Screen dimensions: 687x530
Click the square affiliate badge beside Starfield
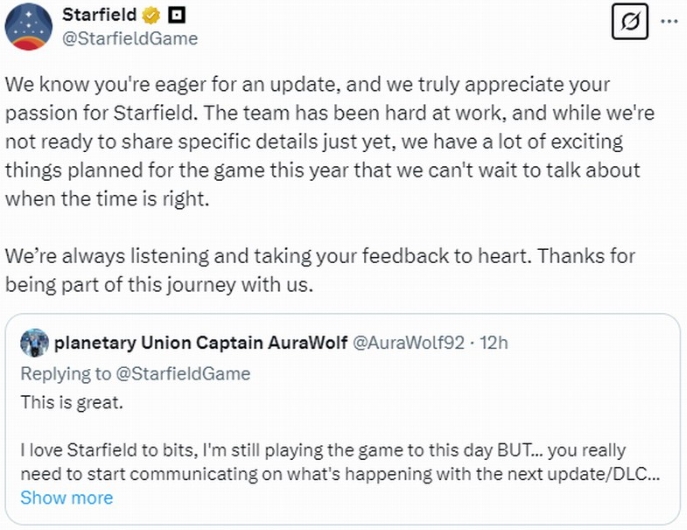pyautogui.click(x=177, y=16)
